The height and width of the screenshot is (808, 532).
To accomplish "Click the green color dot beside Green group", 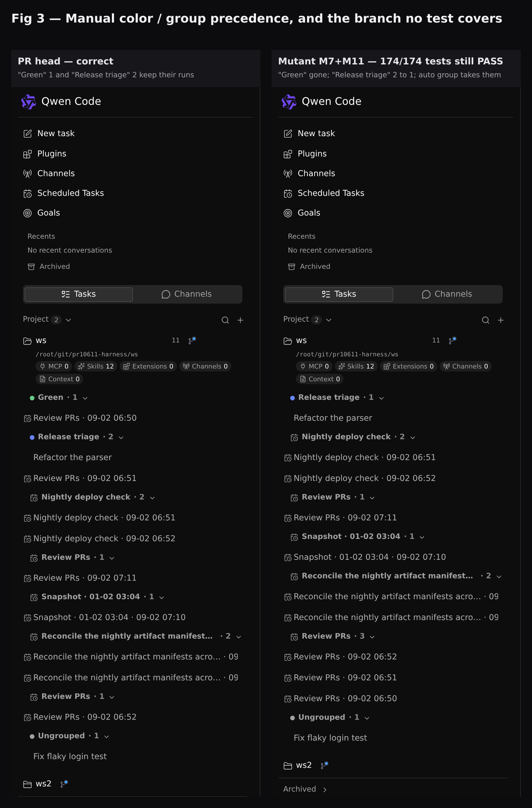I will coord(32,398).
